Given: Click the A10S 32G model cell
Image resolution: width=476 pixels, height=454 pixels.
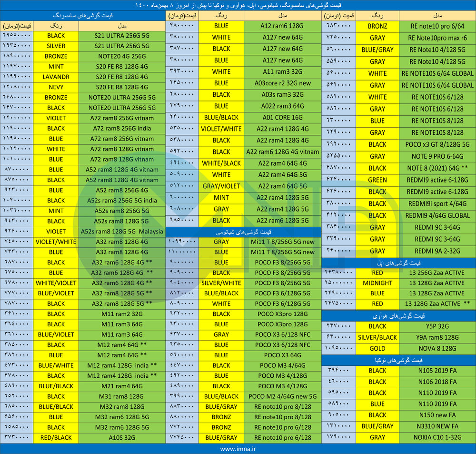Looking at the screenshot, I should (x=121, y=438).
